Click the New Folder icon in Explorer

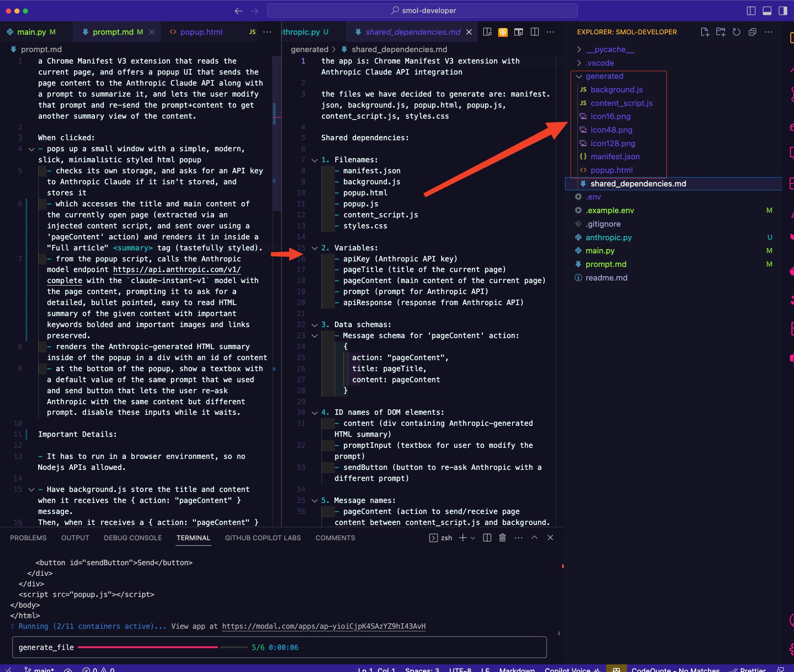(x=721, y=32)
